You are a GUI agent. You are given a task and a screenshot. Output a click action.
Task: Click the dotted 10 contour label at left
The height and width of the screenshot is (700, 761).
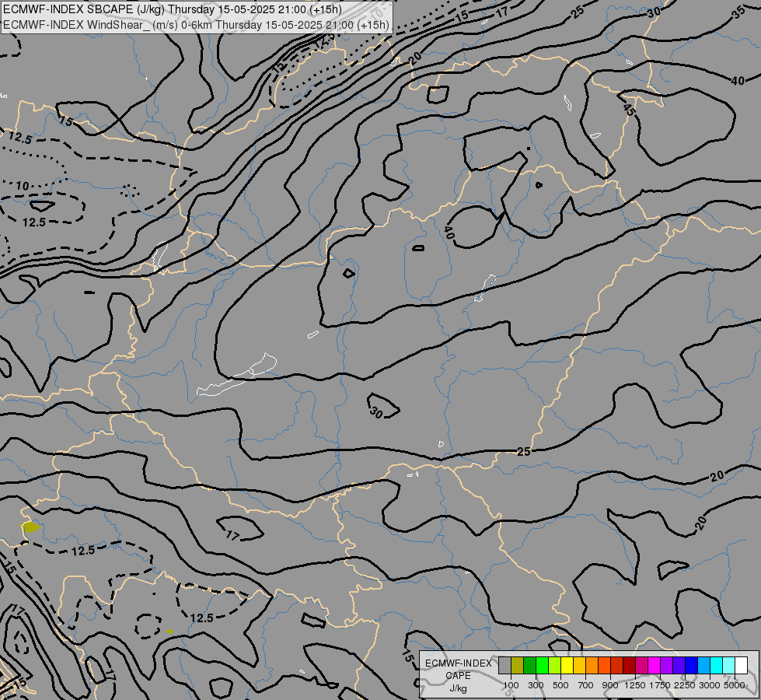tap(23, 186)
